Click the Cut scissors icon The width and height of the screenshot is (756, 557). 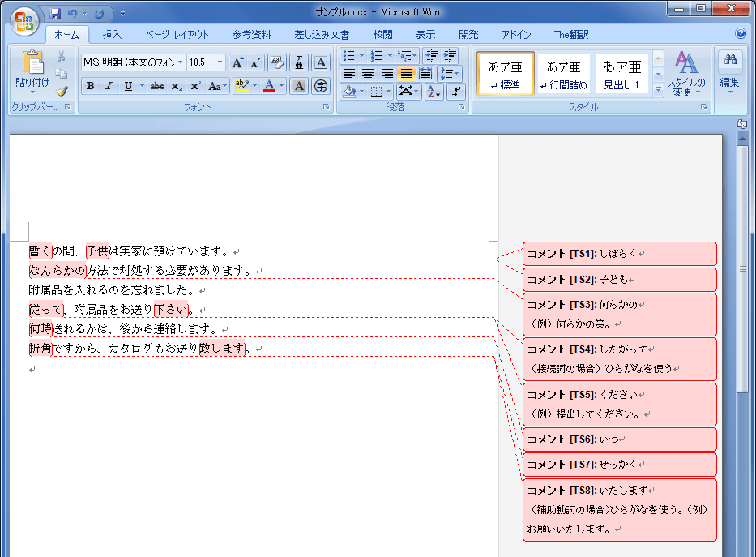(62, 56)
